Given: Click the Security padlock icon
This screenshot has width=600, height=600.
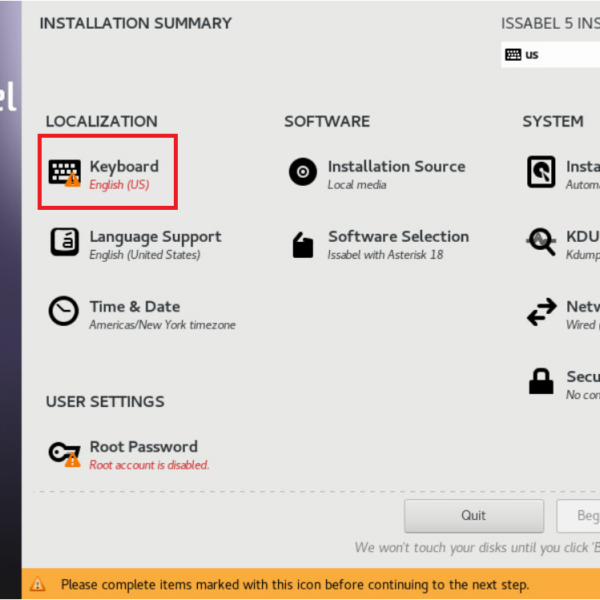Looking at the screenshot, I should pos(541,381).
